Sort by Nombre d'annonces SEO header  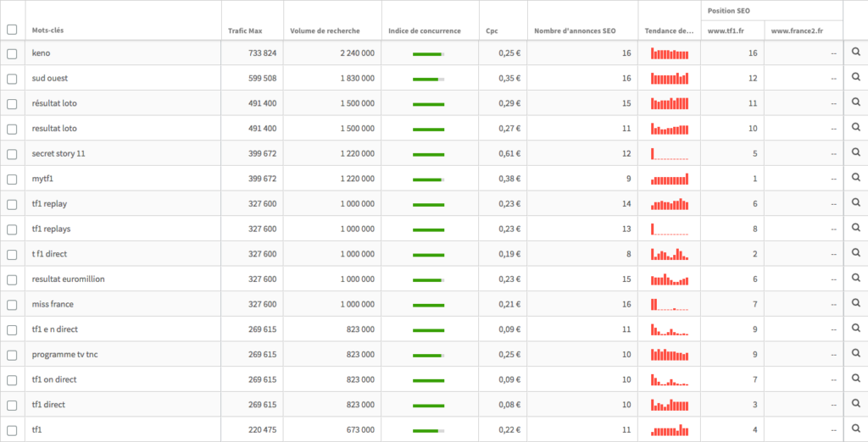click(x=575, y=31)
